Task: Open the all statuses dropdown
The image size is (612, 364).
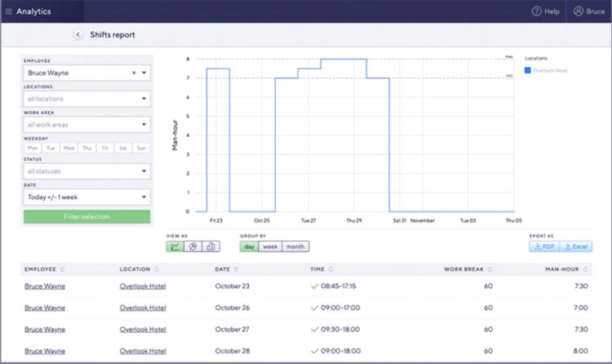Action: [x=87, y=171]
